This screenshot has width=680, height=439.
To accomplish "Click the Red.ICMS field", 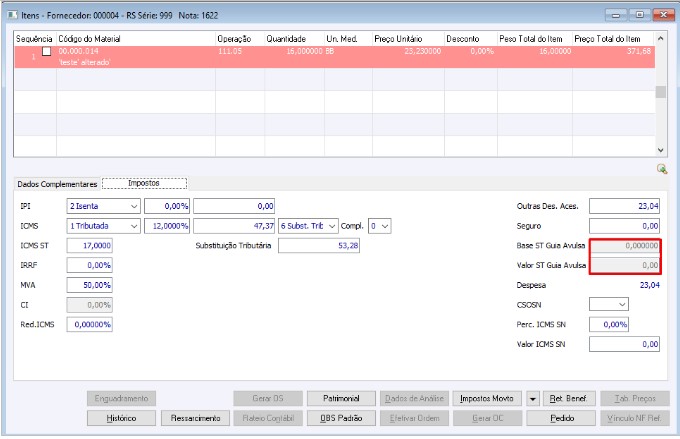I will tap(89, 324).
